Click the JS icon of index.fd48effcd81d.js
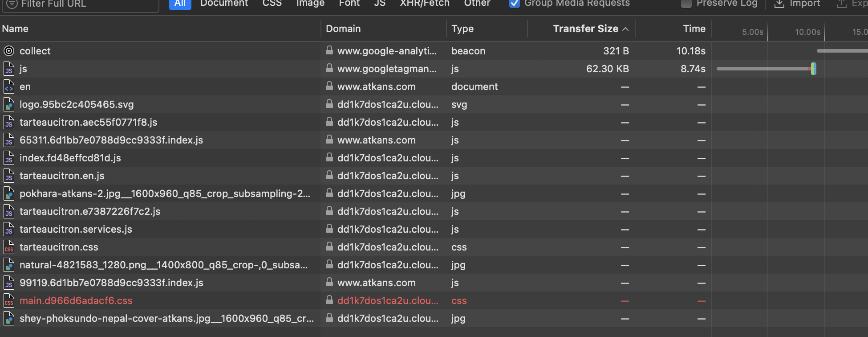The image size is (868, 337). click(9, 158)
